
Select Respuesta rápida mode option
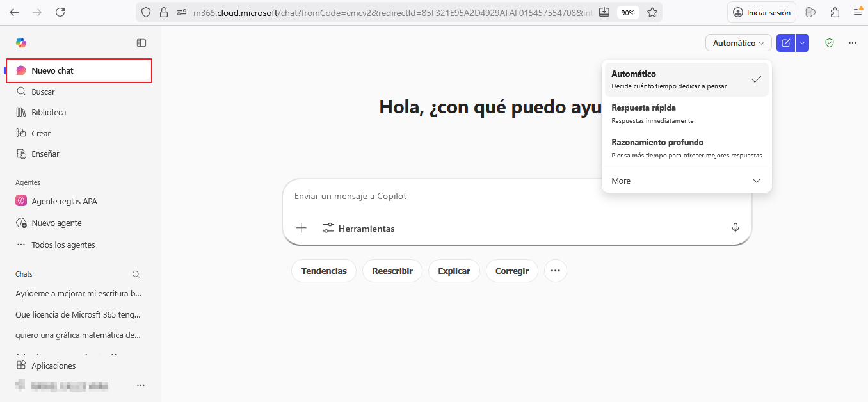pyautogui.click(x=686, y=114)
